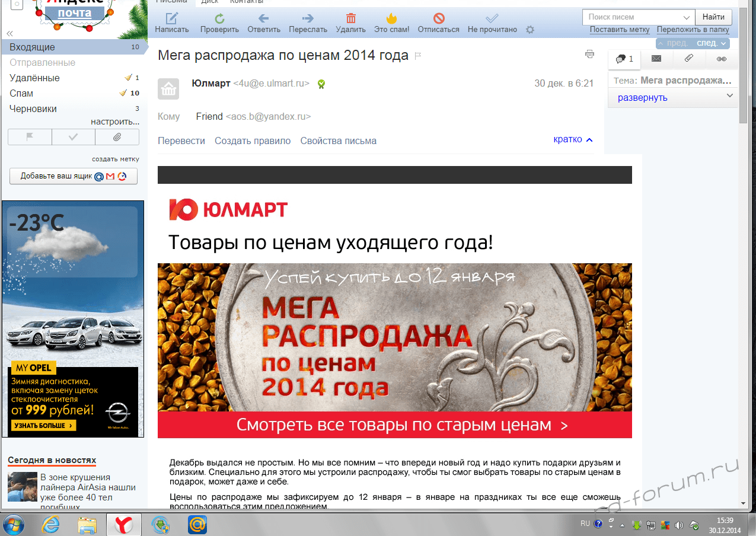
Task: Open the Входящие inbox folder
Action: [x=32, y=47]
